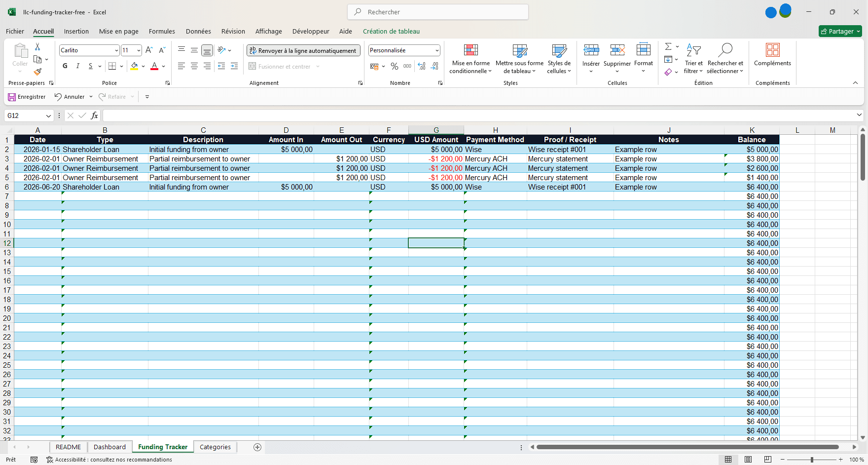Switch to Page Layout view icon
868x465 pixels.
pyautogui.click(x=748, y=460)
